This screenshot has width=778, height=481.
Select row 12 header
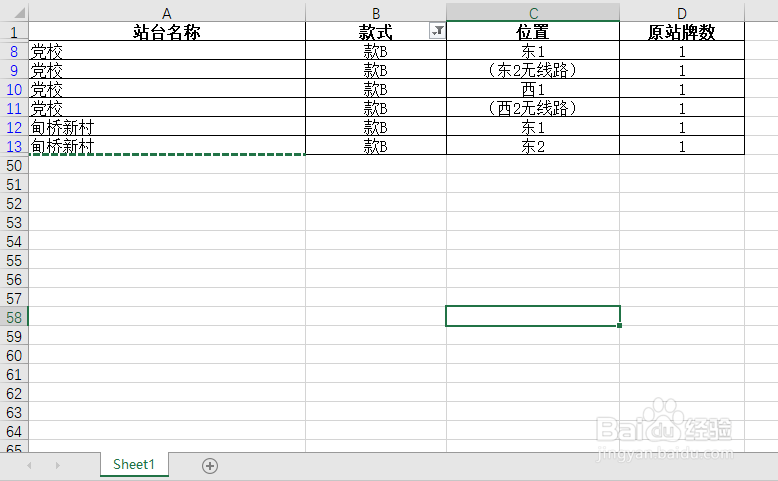tap(14, 127)
